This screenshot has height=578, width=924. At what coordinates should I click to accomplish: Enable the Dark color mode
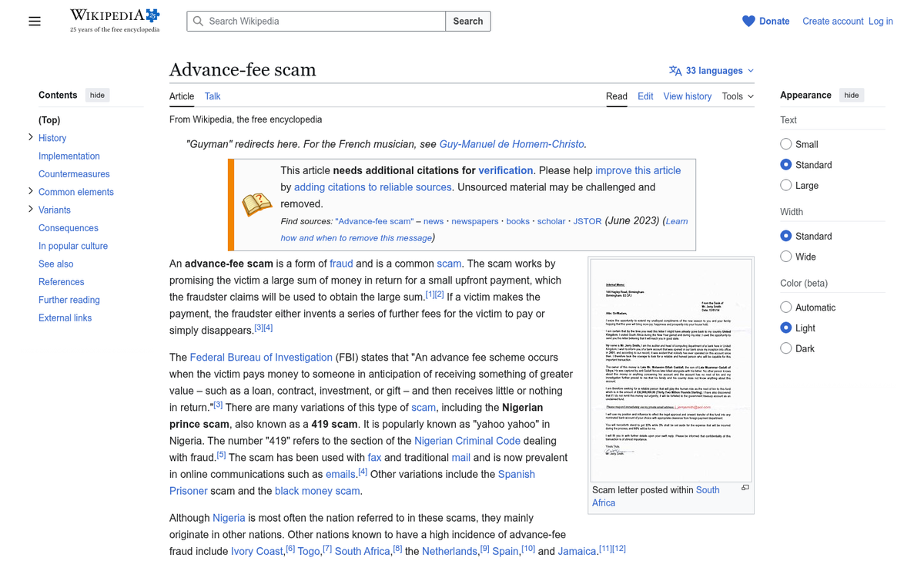(x=786, y=348)
